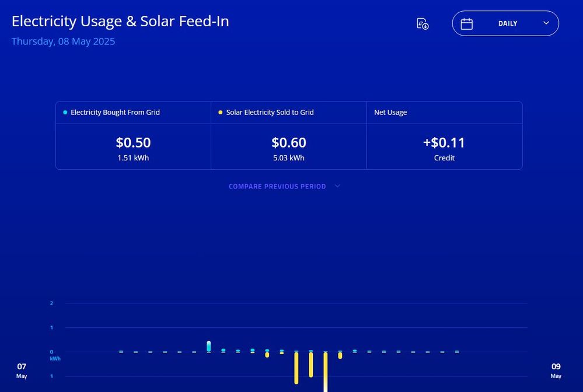Click the Thursday, 08 May 2025 date text

click(x=63, y=41)
